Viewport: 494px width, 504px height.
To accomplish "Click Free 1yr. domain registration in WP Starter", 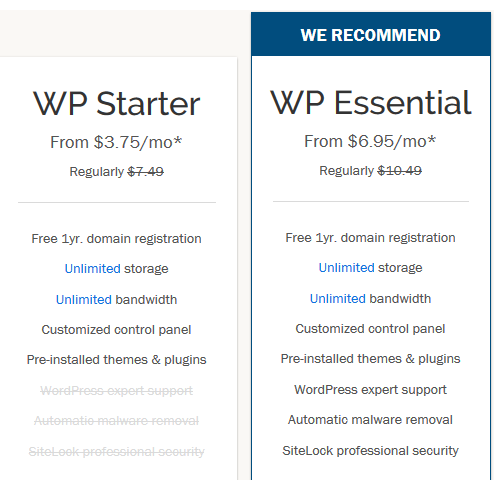I will [x=116, y=239].
